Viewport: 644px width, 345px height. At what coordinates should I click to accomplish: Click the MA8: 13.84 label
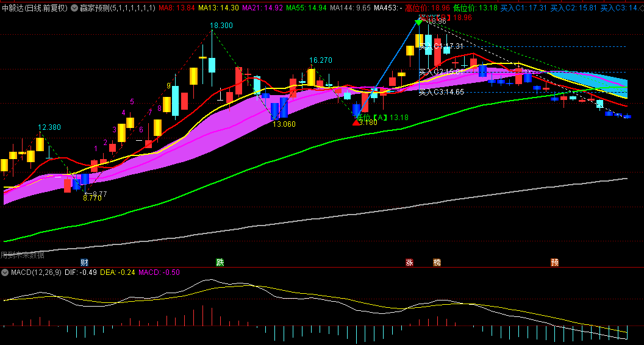point(176,8)
